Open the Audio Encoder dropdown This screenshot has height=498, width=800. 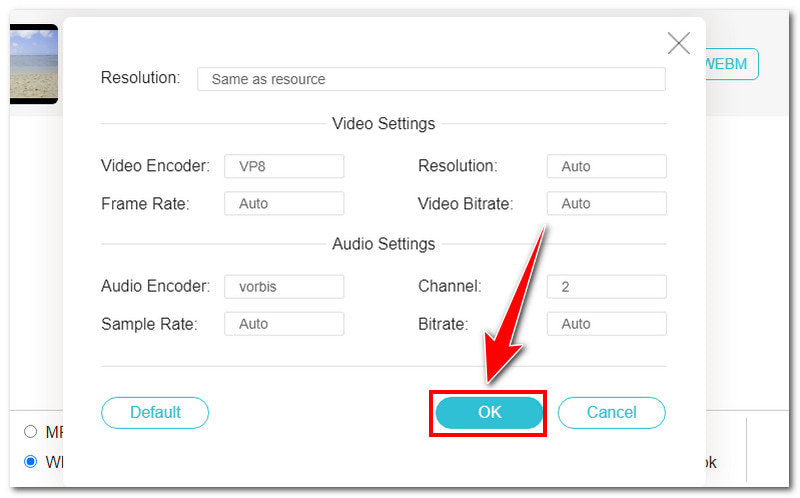(x=284, y=286)
